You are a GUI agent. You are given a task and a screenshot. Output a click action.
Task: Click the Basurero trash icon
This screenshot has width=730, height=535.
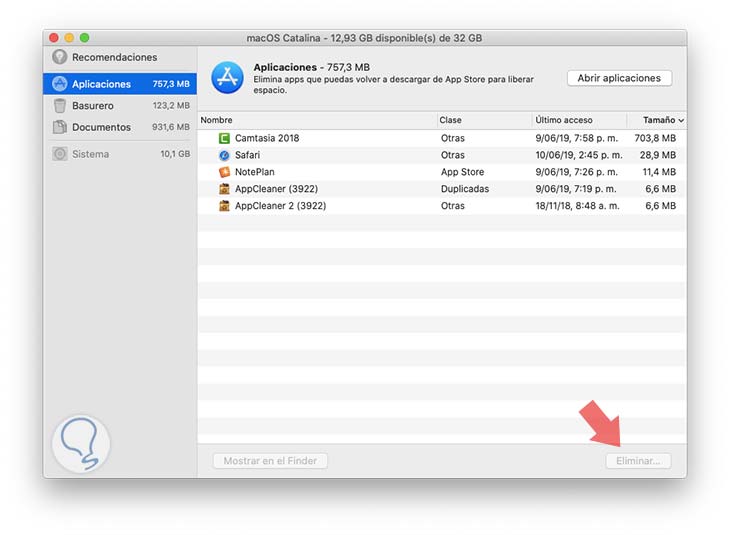tap(60, 106)
